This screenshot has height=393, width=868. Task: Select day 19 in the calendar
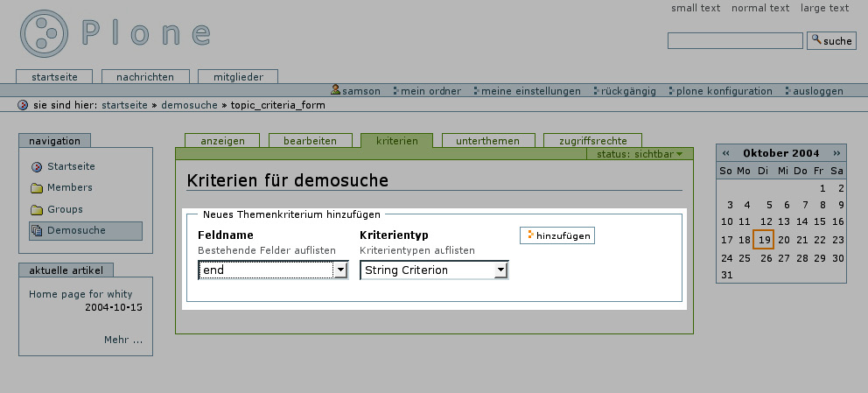763,240
